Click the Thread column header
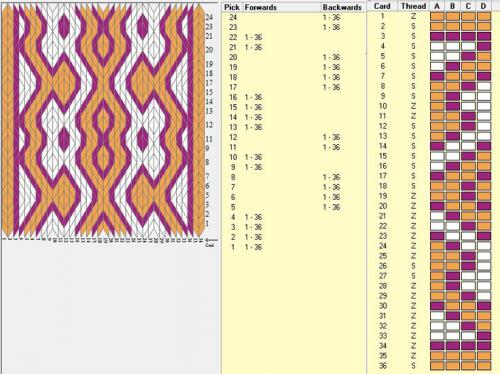Screen dimensions: 500x374 point(413,6)
